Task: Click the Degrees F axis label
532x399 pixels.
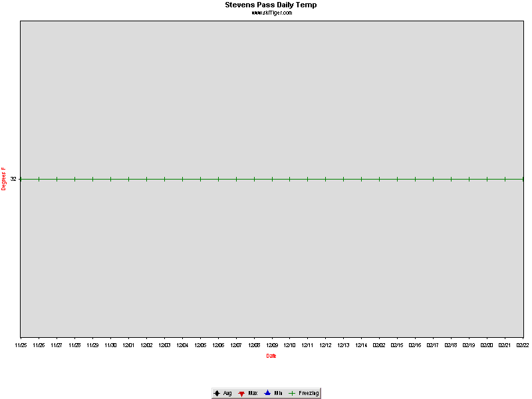Action: click(x=3, y=179)
